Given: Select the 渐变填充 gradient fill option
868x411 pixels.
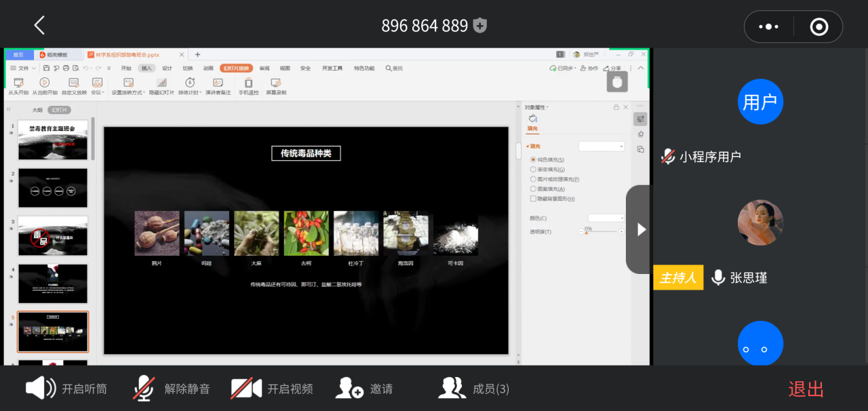Looking at the screenshot, I should click(533, 170).
